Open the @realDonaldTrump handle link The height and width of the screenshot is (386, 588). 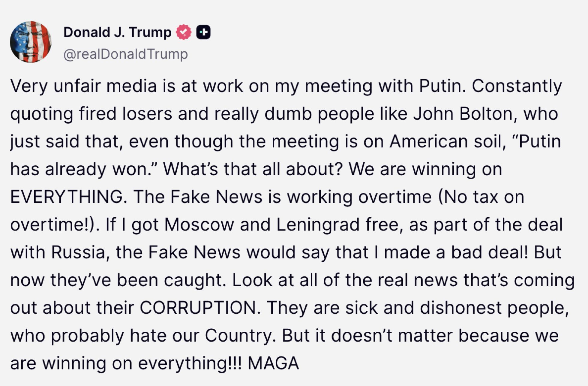(126, 54)
